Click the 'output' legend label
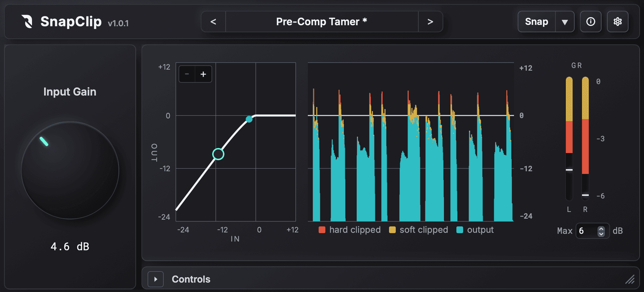The image size is (644, 292). click(480, 230)
